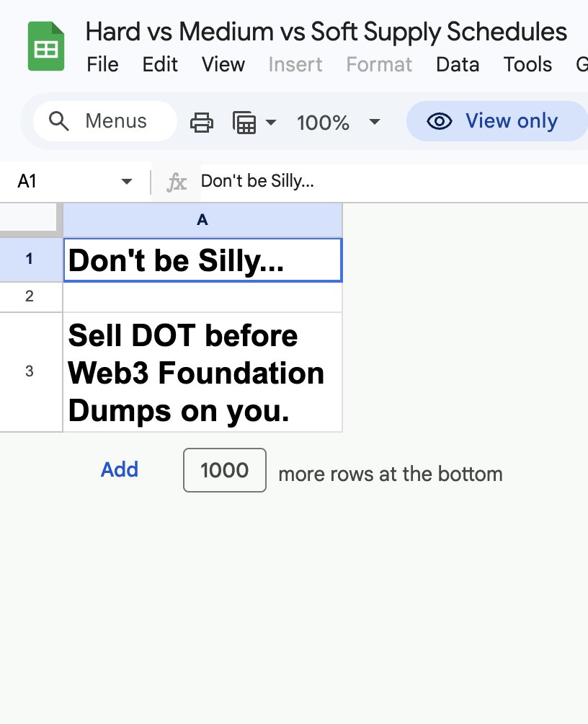The height and width of the screenshot is (724, 588).
Task: Click the 1000 rows count field
Action: pyautogui.click(x=225, y=470)
